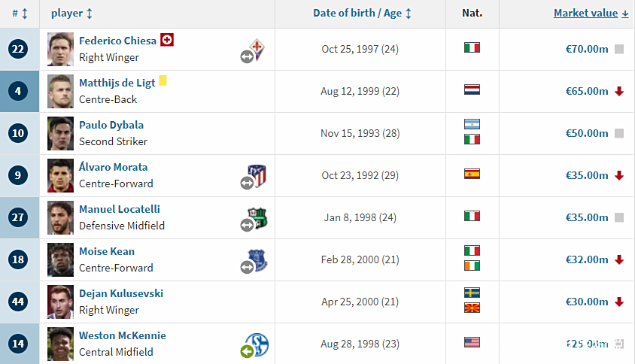Click Weston McKennie's portrait thumbnail
This screenshot has width=635, height=364.
[60, 343]
